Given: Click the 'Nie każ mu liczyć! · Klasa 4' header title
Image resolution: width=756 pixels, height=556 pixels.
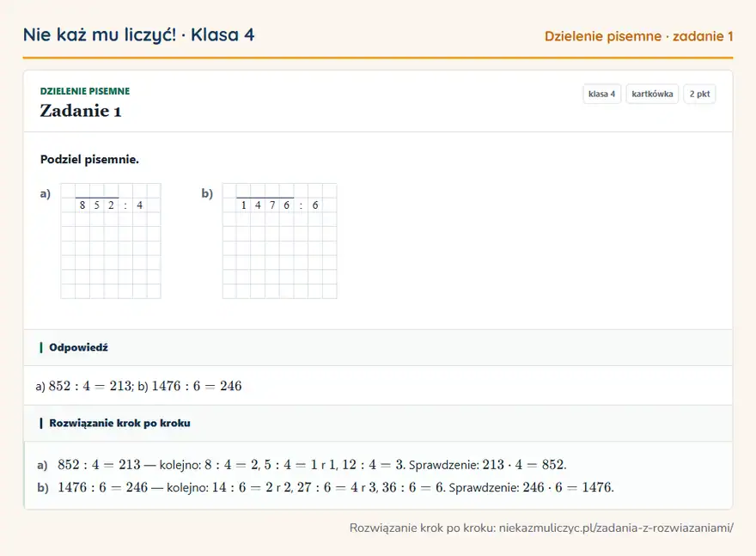Looking at the screenshot, I should coord(138,34).
